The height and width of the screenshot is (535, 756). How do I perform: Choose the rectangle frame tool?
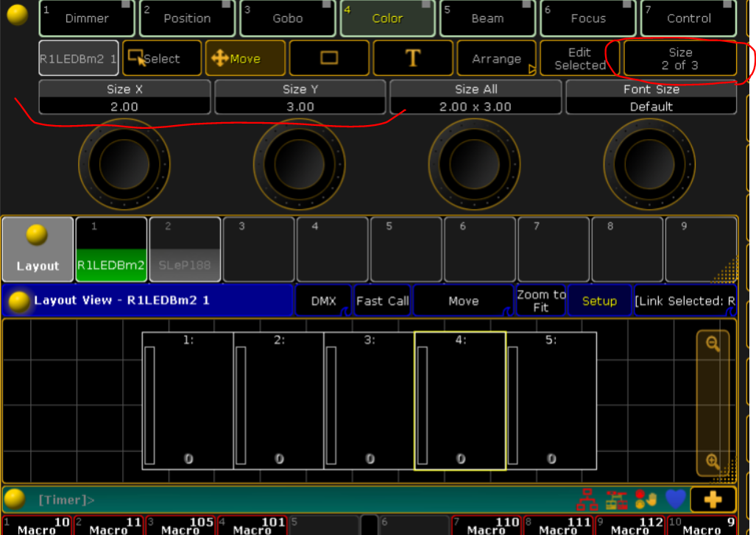[329, 58]
